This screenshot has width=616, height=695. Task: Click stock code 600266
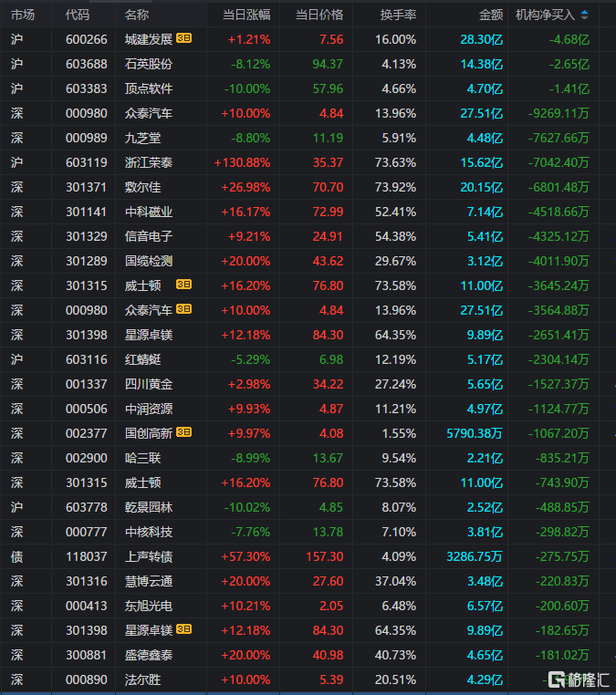87,39
